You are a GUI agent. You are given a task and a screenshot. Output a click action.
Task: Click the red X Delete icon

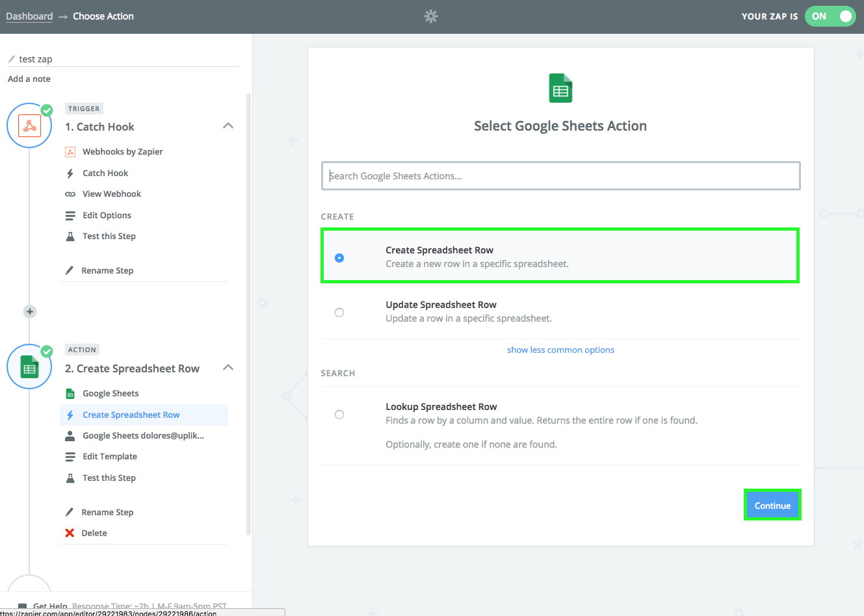click(70, 533)
